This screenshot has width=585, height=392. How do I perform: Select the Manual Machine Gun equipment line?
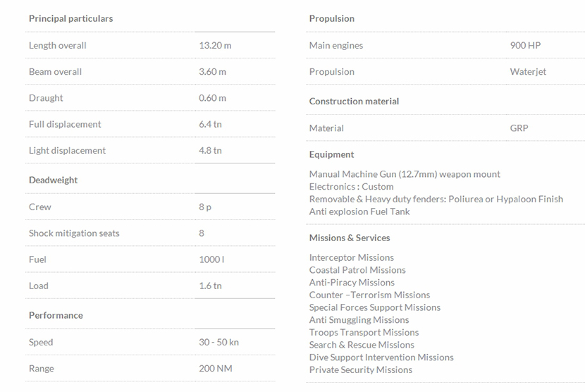(405, 174)
